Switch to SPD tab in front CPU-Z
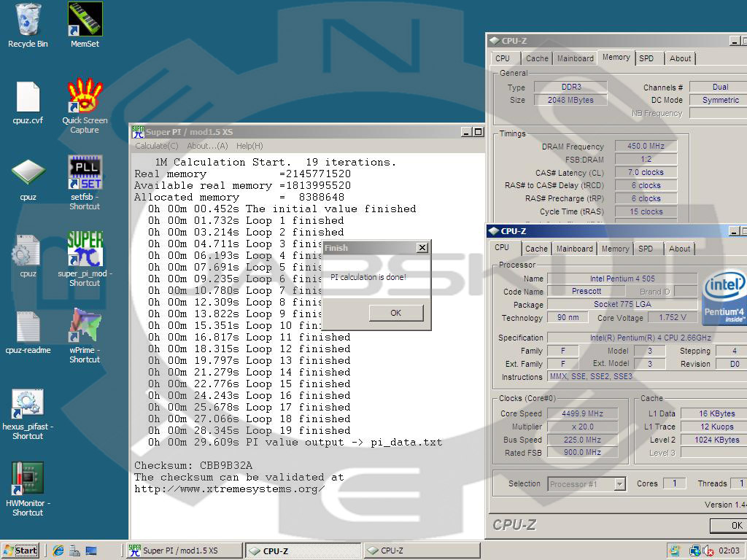747x560 pixels. 646,249
